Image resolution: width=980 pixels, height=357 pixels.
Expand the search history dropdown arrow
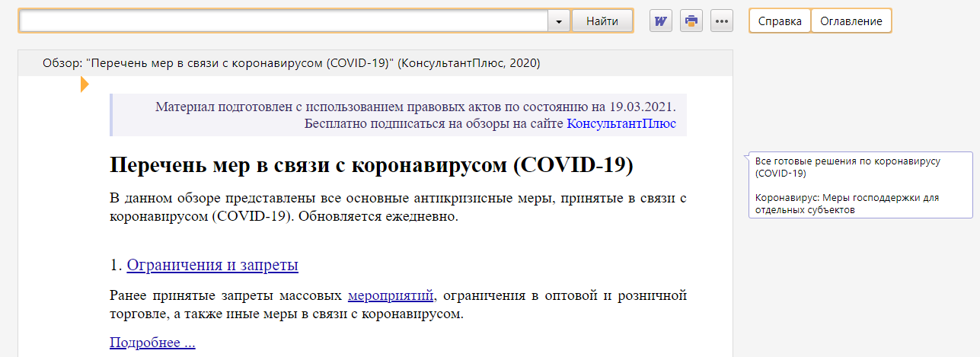559,21
